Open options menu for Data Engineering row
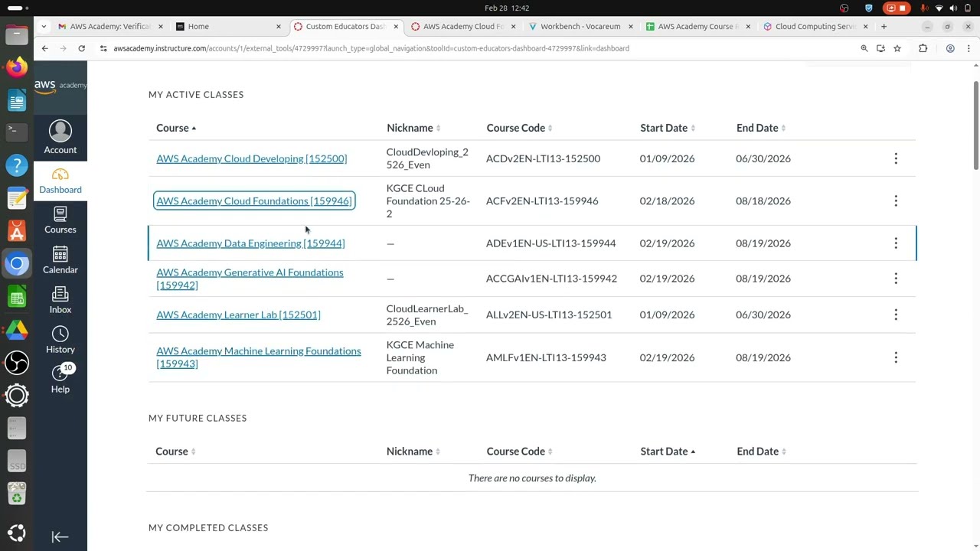The width and height of the screenshot is (980, 551). [896, 243]
